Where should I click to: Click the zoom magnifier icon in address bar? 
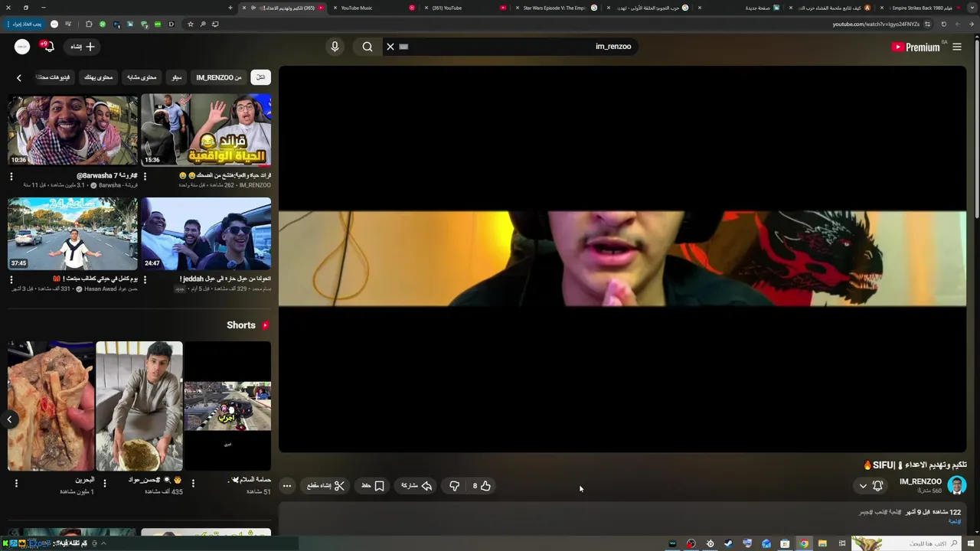coord(203,24)
